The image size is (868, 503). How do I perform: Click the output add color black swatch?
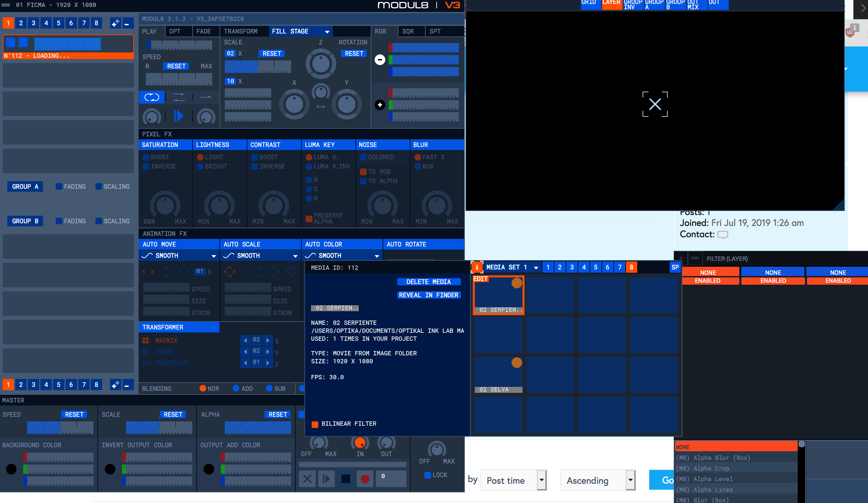[209, 469]
